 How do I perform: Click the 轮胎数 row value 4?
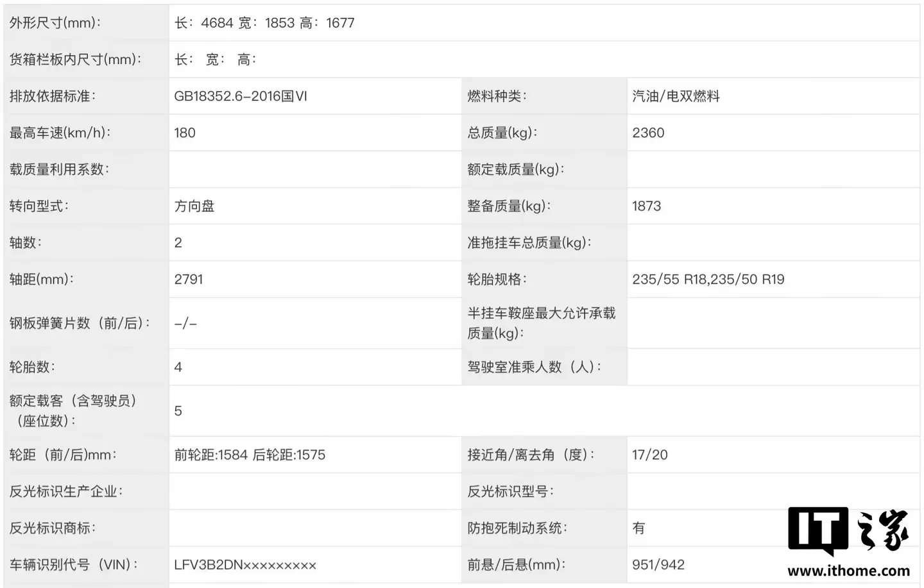pyautogui.click(x=178, y=367)
